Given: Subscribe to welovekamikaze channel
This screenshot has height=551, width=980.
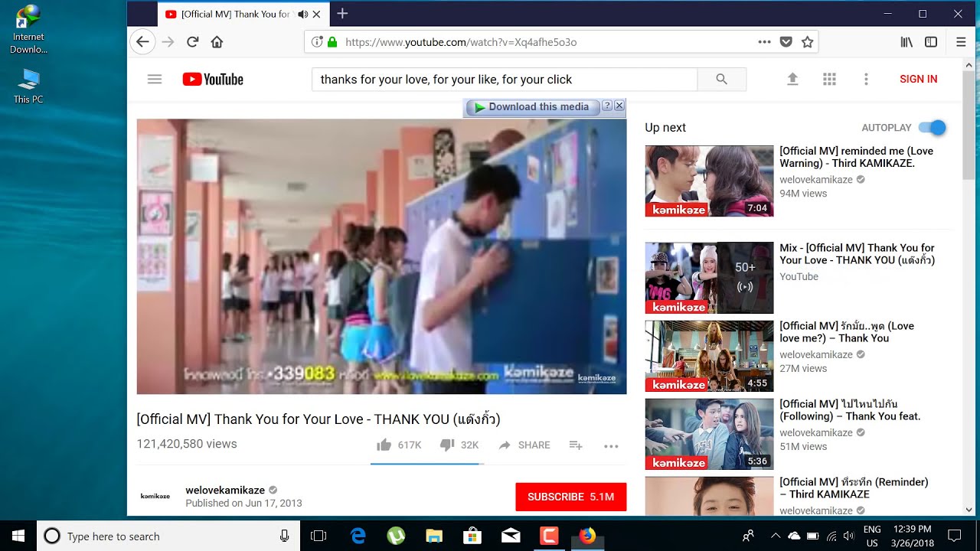Looking at the screenshot, I should (x=571, y=497).
